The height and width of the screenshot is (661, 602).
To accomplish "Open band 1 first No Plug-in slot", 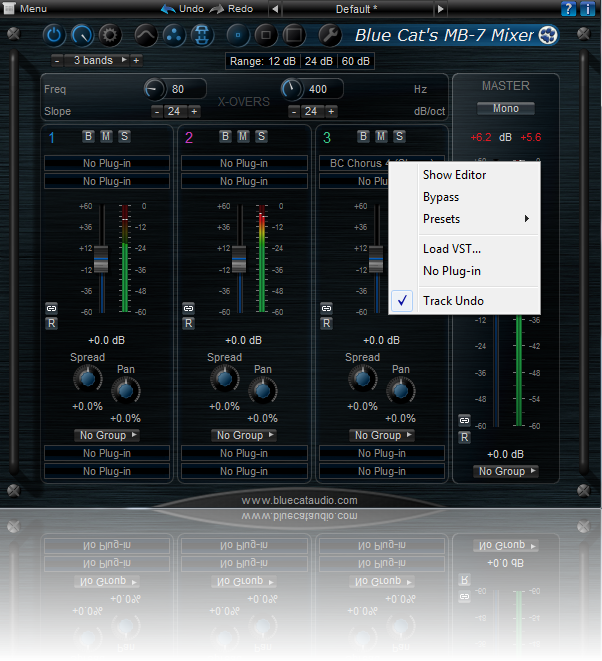I will click(107, 163).
